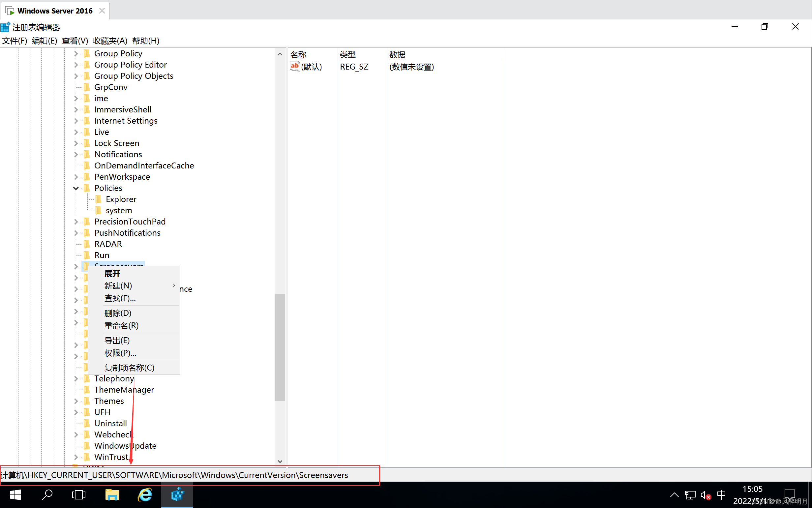Screen dimensions: 812x508
Task: Choose 删除(D) in the context menu
Action: click(x=134, y=313)
